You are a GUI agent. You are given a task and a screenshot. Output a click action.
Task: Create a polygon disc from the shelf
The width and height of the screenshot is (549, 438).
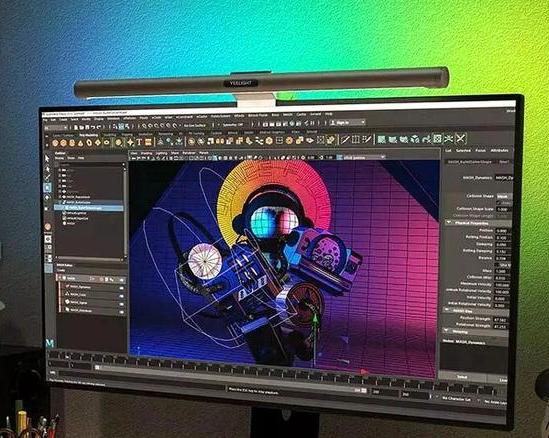point(107,143)
